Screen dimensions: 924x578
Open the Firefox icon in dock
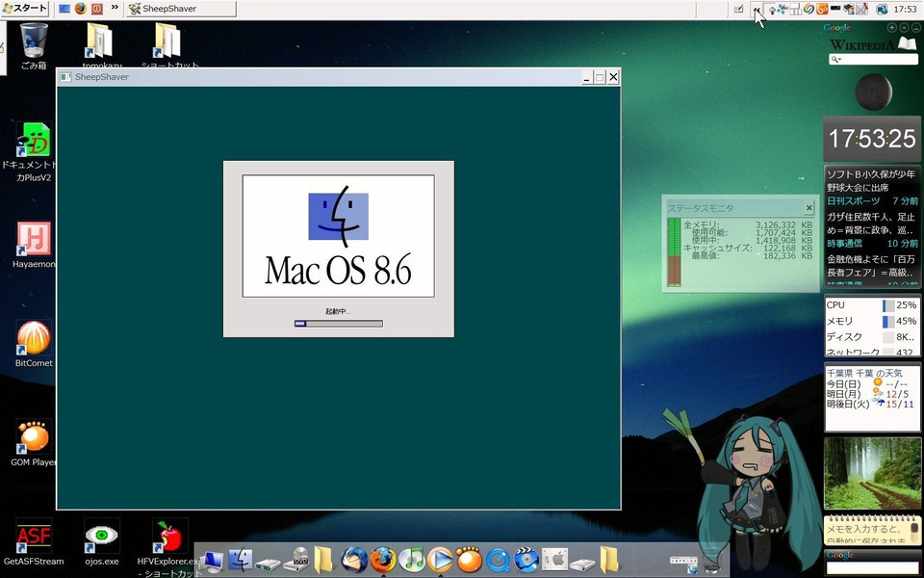click(383, 560)
